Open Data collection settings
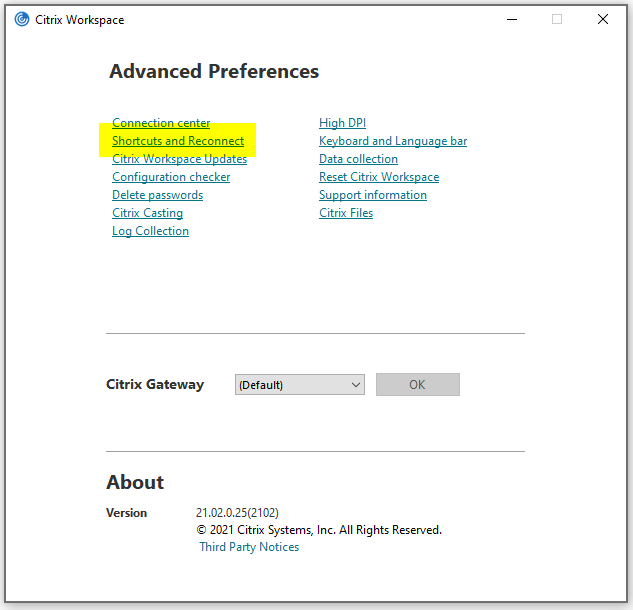This screenshot has width=633, height=610. [x=358, y=159]
